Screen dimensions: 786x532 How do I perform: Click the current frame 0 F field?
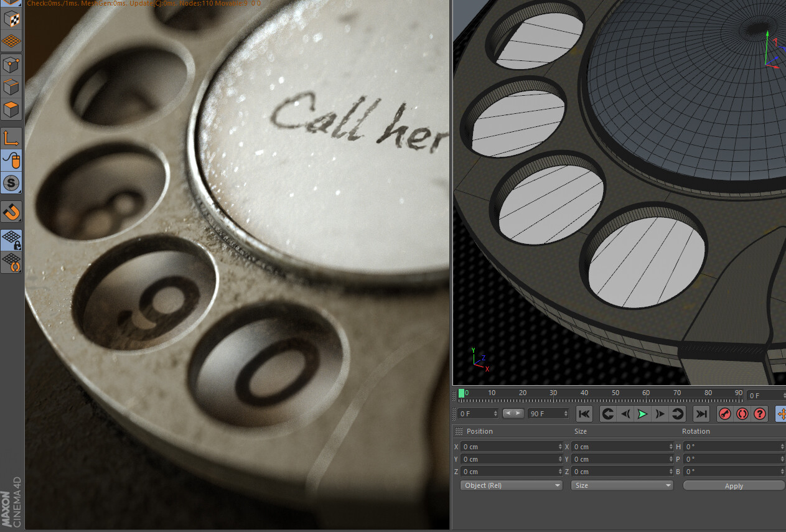(x=766, y=395)
